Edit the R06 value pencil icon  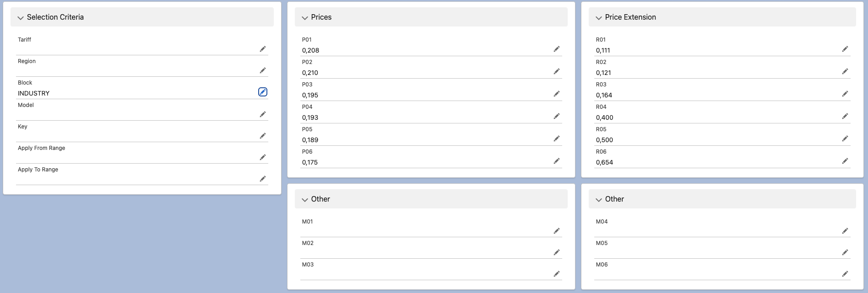coord(845,161)
